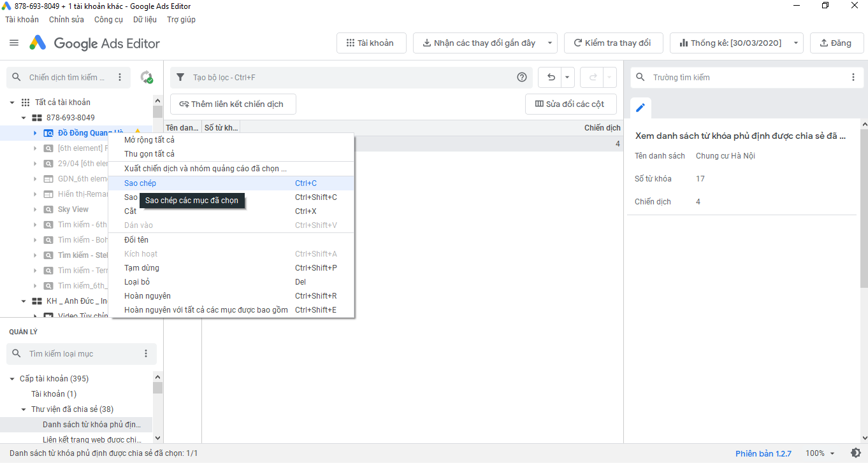Image resolution: width=868 pixels, height=468 pixels.
Task: Click the Kiểm tra thay đổi button
Action: pos(612,43)
